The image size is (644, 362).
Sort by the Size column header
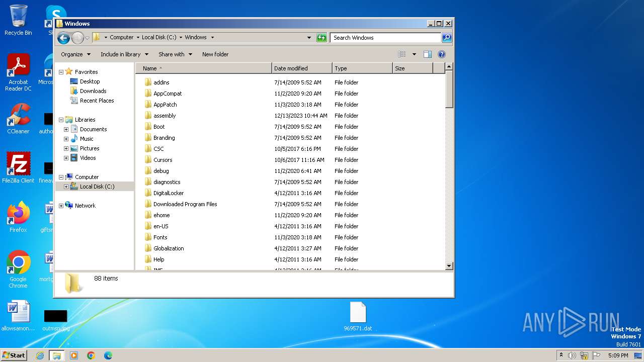(413, 68)
